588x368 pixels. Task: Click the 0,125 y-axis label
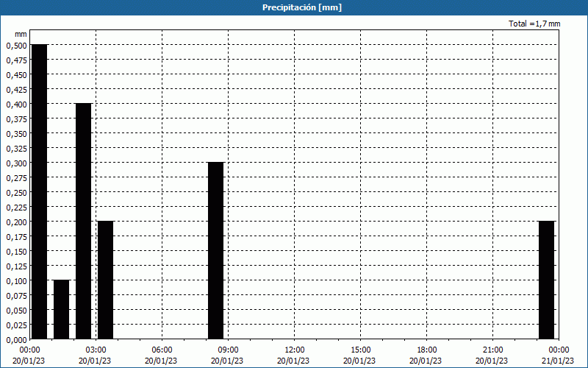[x=17, y=266]
